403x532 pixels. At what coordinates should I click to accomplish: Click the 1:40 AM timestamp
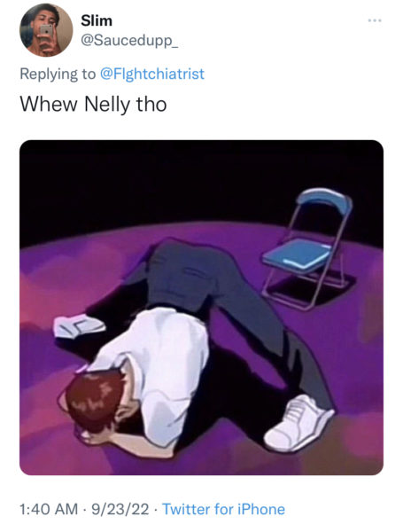49,509
